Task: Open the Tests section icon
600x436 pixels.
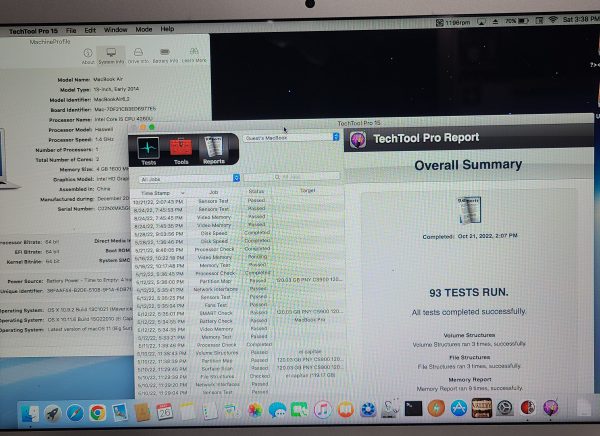Action: [148, 150]
